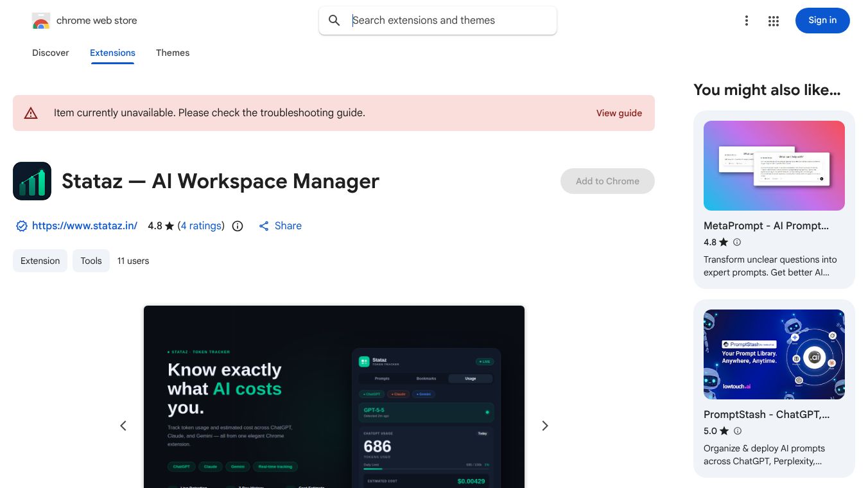Focus the Search extensions and themes field

click(x=438, y=21)
